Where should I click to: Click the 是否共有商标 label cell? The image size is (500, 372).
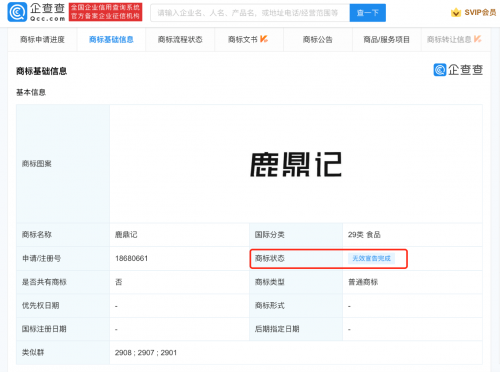click(x=63, y=282)
